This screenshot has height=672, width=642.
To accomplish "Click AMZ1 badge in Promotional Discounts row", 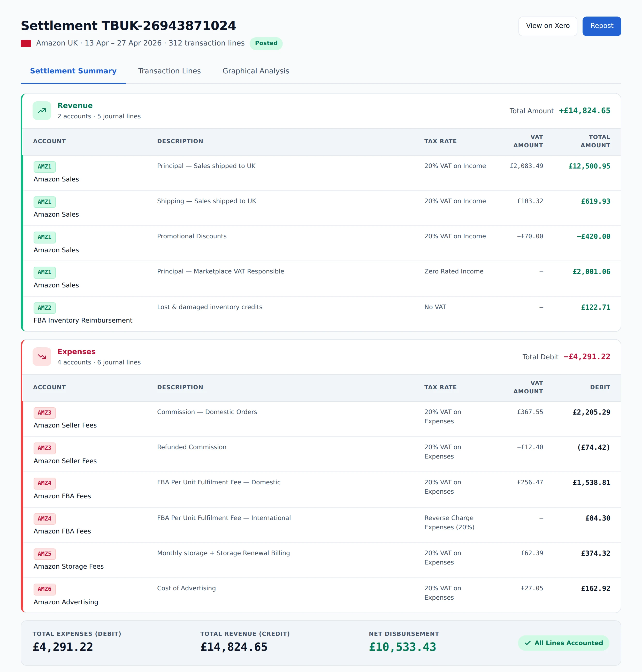I will click(44, 237).
